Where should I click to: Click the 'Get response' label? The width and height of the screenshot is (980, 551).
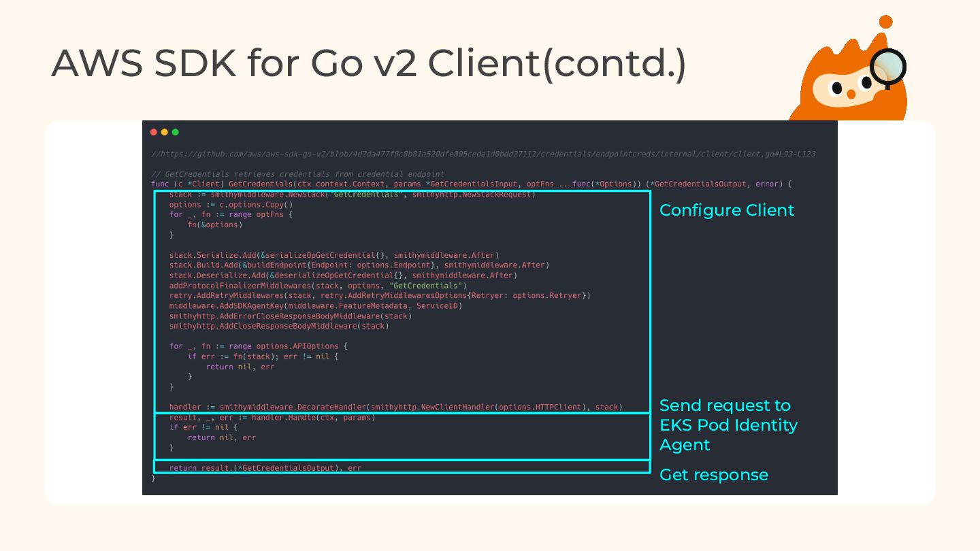714,475
